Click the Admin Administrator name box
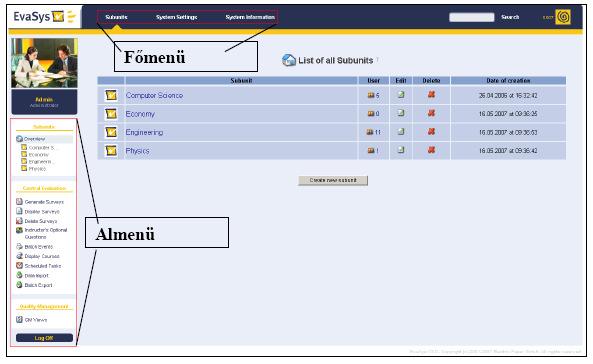 (44, 102)
